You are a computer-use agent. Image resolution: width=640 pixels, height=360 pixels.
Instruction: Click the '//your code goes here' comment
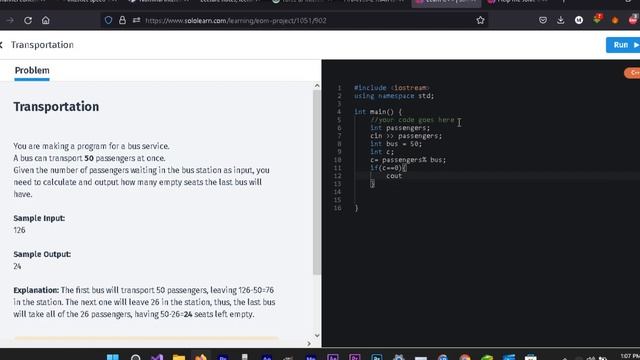point(412,120)
